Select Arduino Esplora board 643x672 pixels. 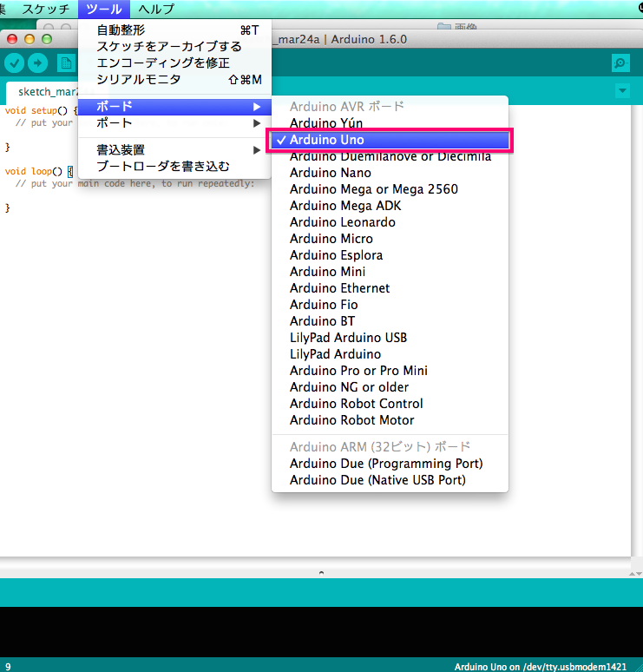390,255
